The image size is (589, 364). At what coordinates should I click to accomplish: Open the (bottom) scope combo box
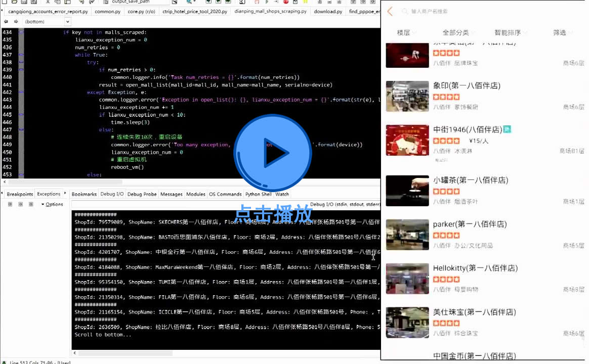47,22
